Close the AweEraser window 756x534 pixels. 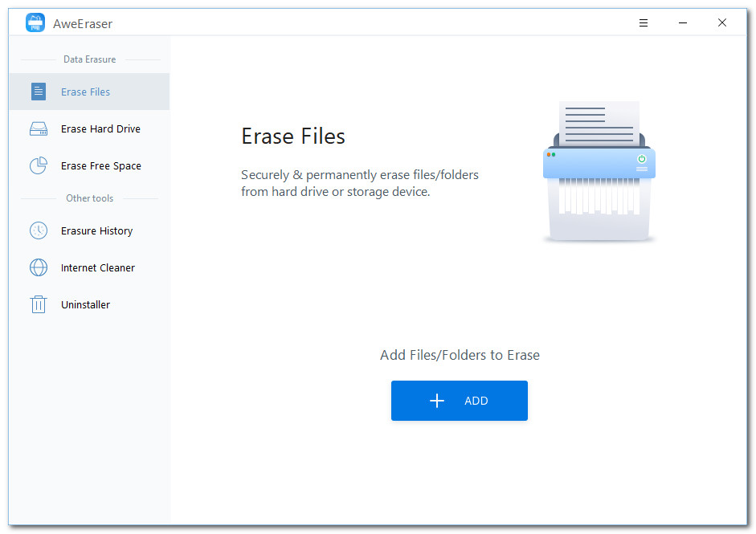[x=721, y=22]
